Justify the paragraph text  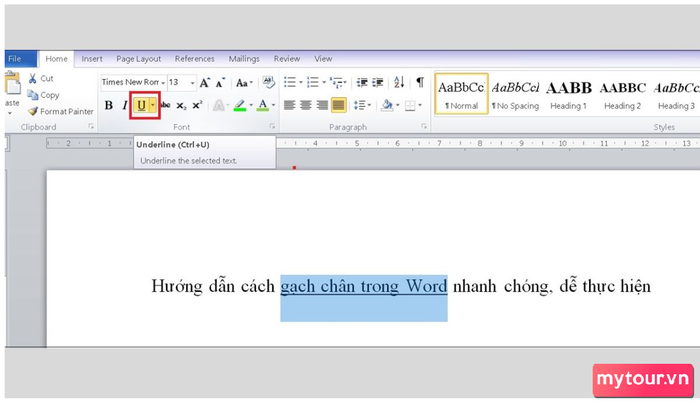[x=338, y=105]
